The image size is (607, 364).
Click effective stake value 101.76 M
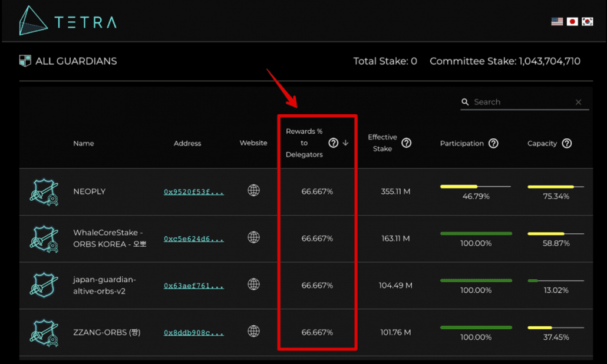[395, 332]
